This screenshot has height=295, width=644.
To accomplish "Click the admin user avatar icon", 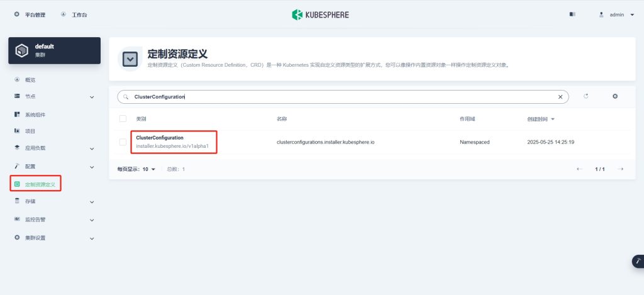I will [x=601, y=14].
